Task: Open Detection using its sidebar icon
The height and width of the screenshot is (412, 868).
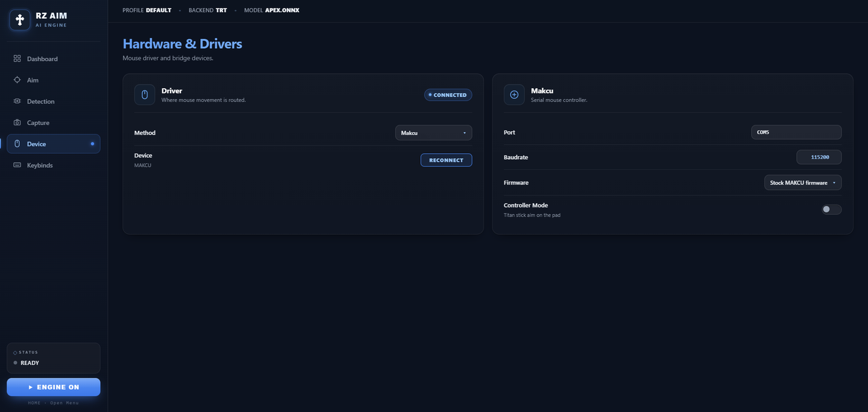Action: point(17,101)
